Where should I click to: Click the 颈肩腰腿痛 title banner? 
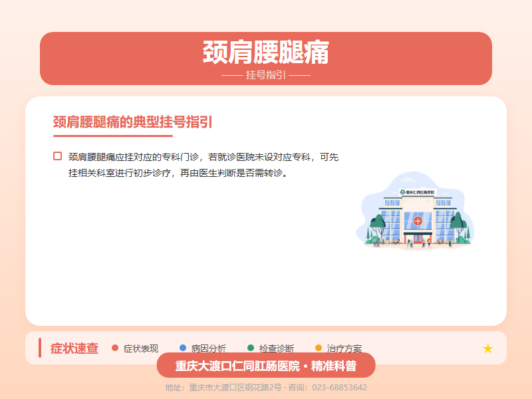266,59
